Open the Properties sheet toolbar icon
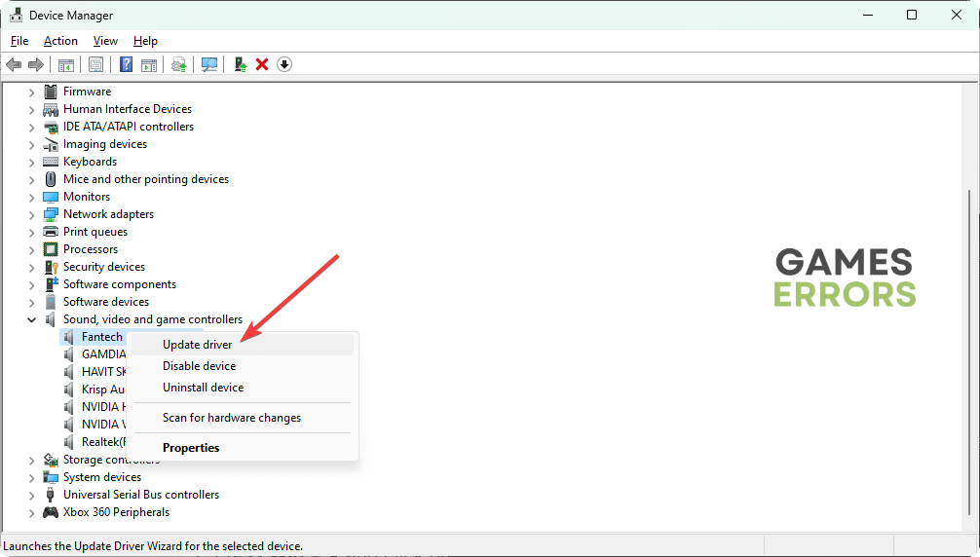980x557 pixels. 95,64
